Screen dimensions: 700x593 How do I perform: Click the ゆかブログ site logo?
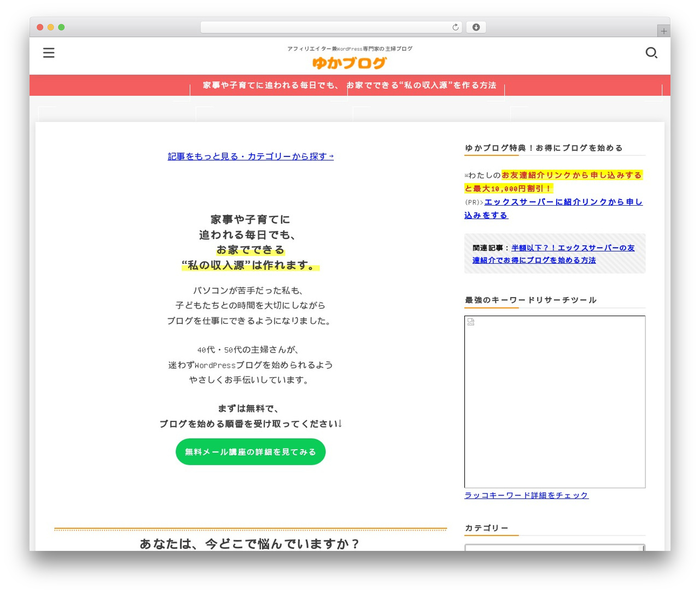349,63
